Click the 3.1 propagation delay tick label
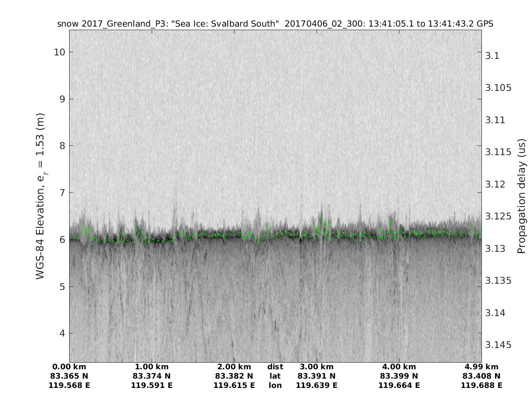 [x=492, y=56]
